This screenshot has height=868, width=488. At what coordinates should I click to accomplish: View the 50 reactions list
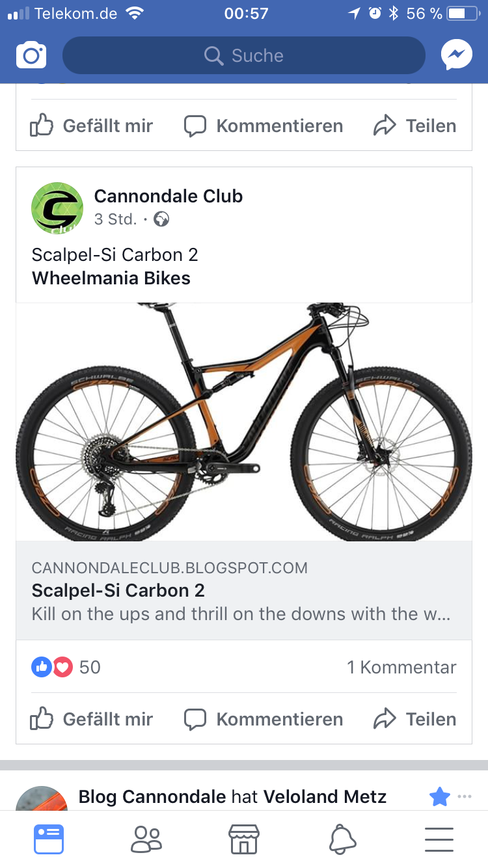66,667
